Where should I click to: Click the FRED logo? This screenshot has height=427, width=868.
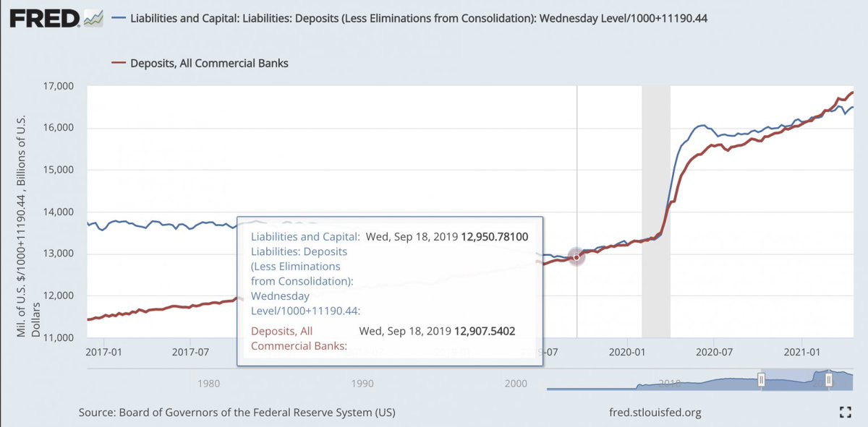point(43,18)
